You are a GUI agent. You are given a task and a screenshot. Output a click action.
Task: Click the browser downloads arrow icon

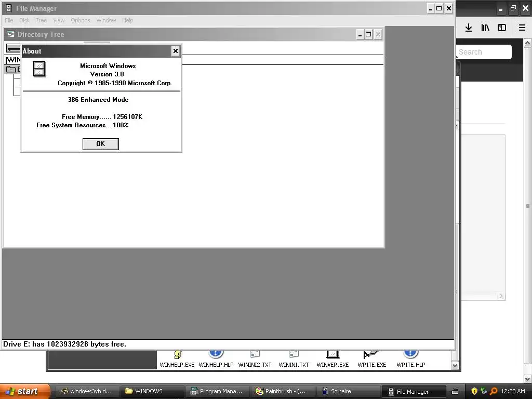coord(469,28)
